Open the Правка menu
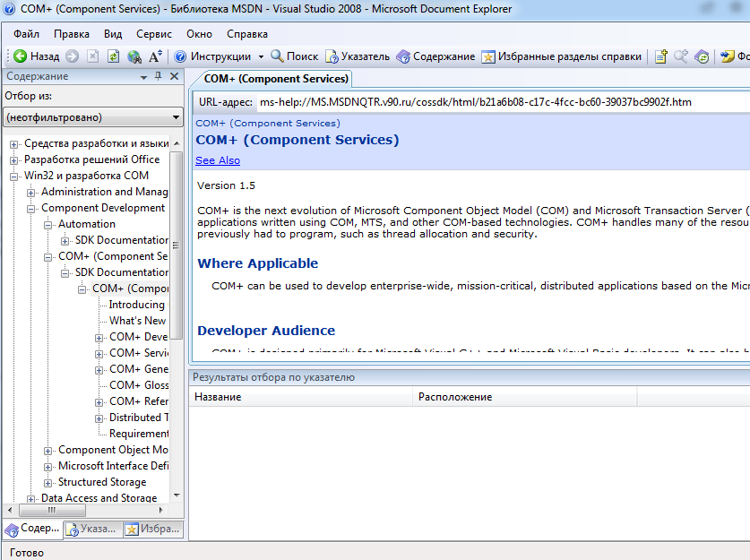The image size is (750, 560). pos(72,34)
